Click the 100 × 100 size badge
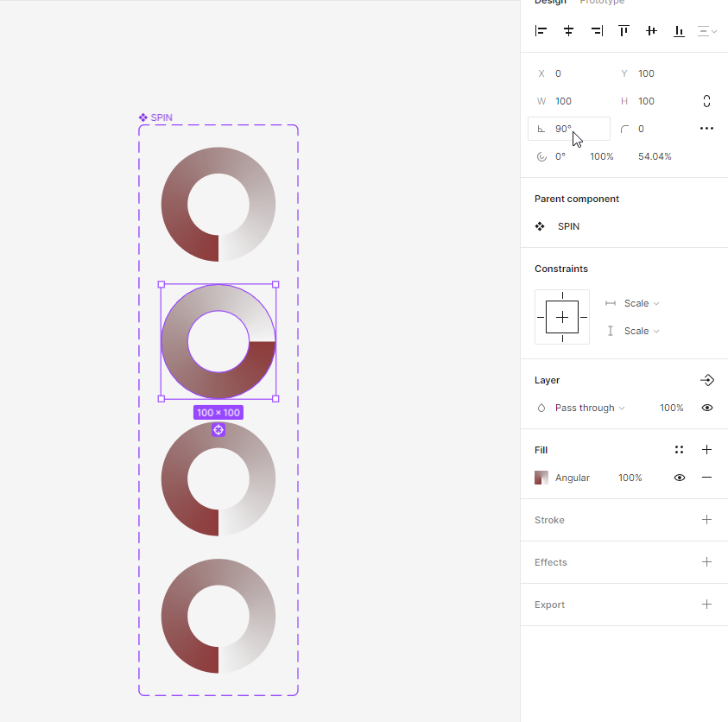Screen dimensions: 728x722 coord(218,412)
